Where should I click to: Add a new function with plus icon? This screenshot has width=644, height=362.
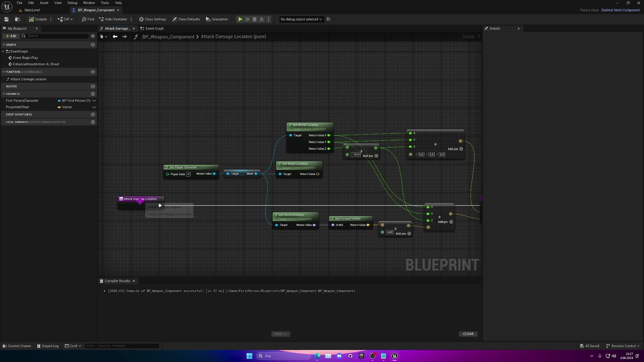[93, 72]
